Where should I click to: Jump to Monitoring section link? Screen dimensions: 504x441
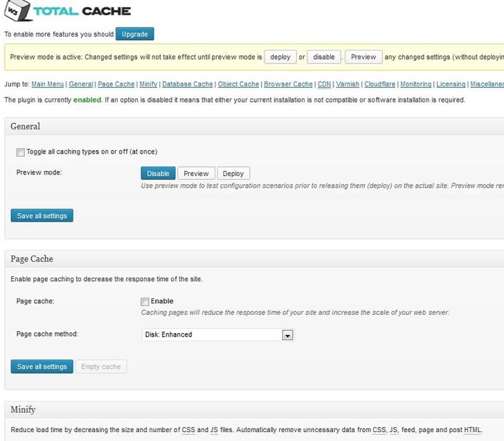pos(415,84)
